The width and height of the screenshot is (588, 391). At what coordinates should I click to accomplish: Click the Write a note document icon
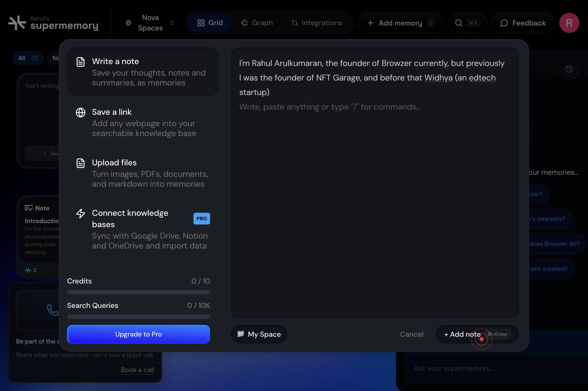(80, 62)
